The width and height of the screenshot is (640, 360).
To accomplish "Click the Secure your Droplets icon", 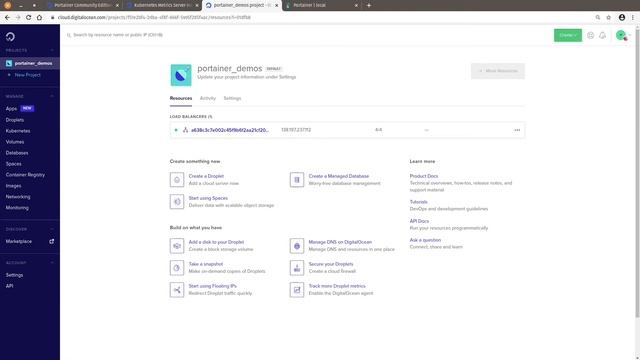I will (297, 268).
